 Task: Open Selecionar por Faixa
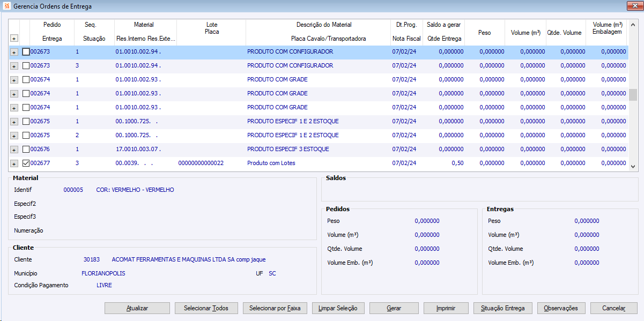275,308
